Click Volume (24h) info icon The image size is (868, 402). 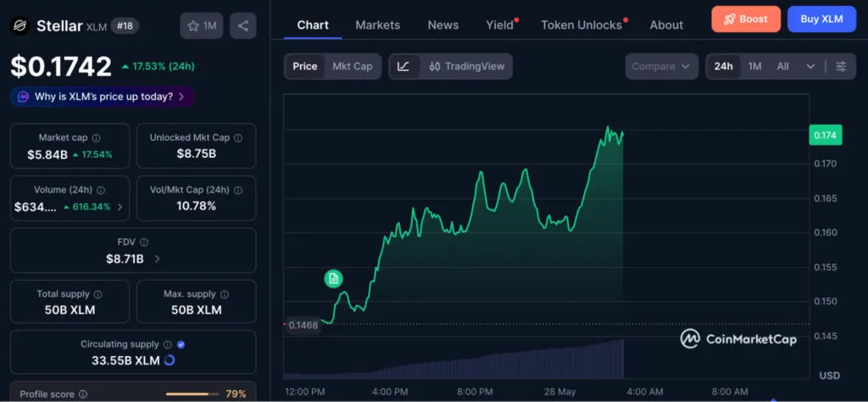[x=101, y=190]
